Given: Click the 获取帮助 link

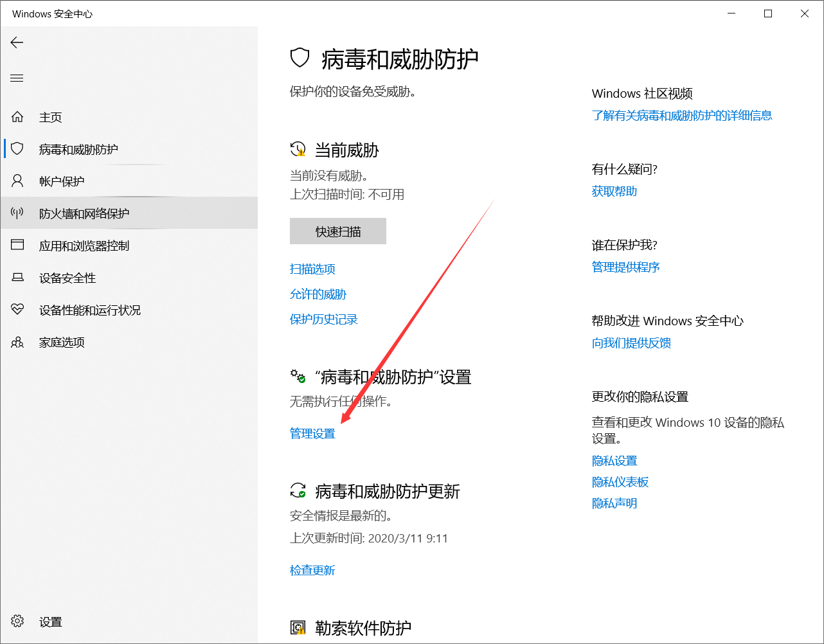Looking at the screenshot, I should tap(614, 191).
